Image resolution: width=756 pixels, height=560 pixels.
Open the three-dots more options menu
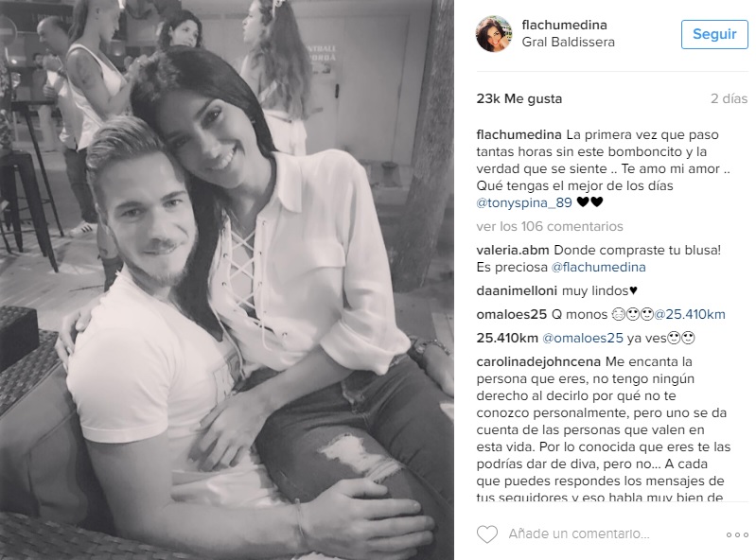737,534
